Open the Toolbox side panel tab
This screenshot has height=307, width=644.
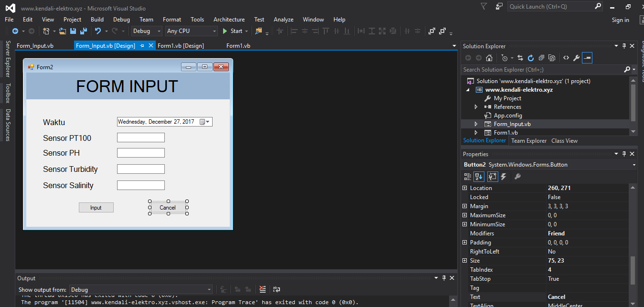pyautogui.click(x=8, y=93)
